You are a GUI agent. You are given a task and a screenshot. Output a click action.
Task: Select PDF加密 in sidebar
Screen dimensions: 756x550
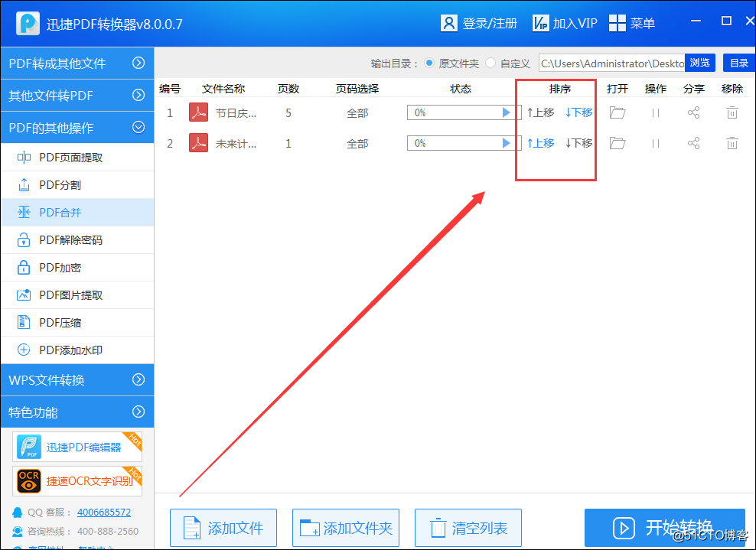[x=77, y=267]
